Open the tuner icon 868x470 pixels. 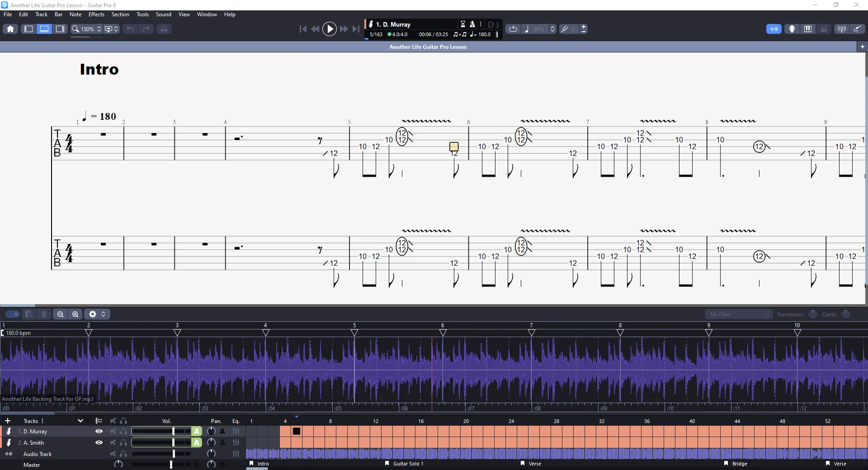click(841, 29)
